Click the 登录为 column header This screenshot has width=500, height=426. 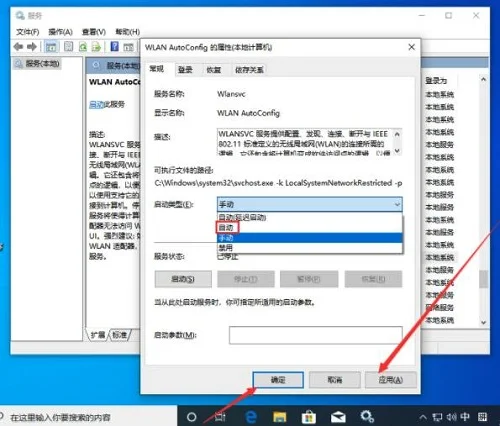click(436, 80)
